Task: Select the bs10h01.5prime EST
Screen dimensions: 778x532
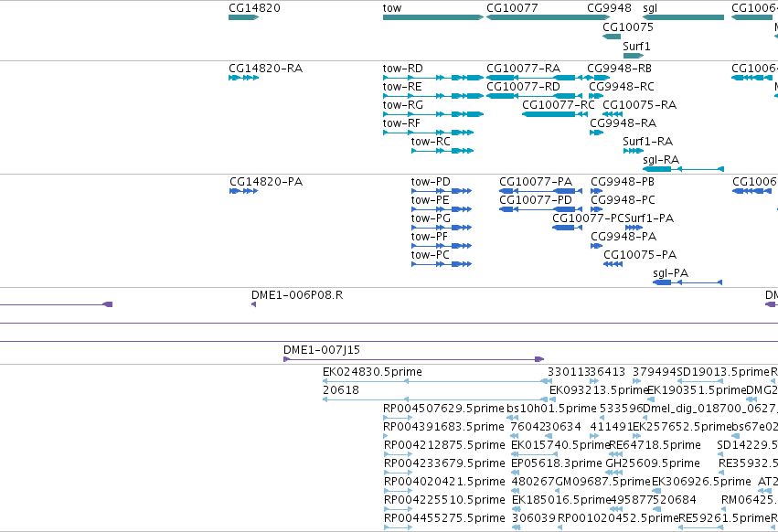Action: 514,418
